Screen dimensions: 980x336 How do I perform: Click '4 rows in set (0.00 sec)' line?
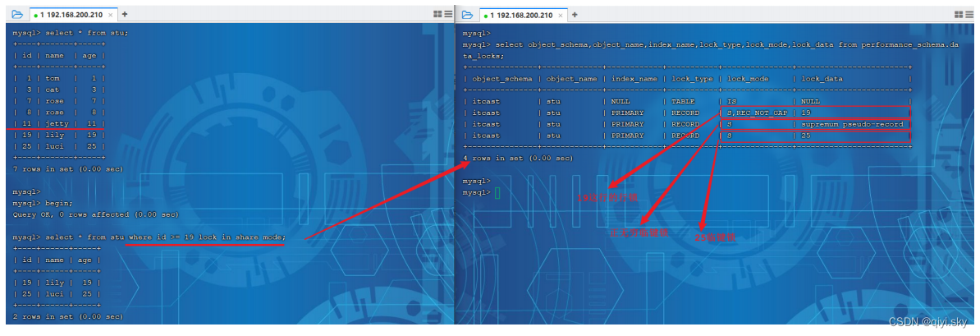(518, 158)
